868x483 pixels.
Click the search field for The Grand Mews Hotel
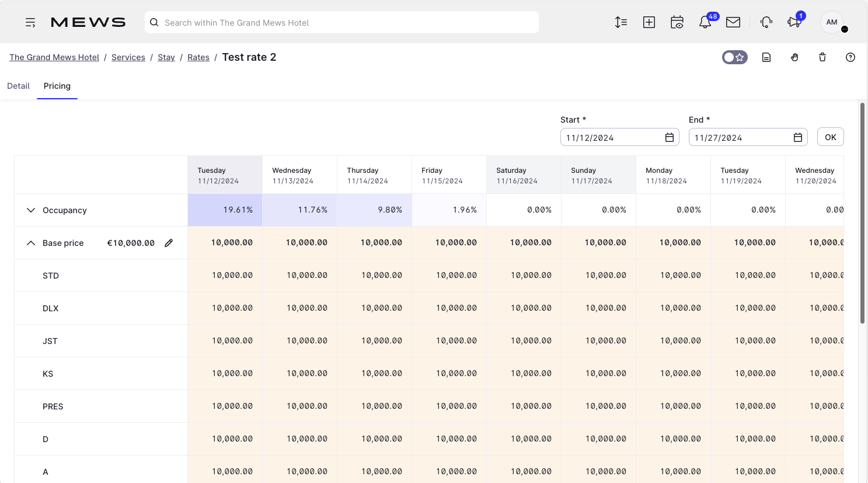(x=341, y=22)
